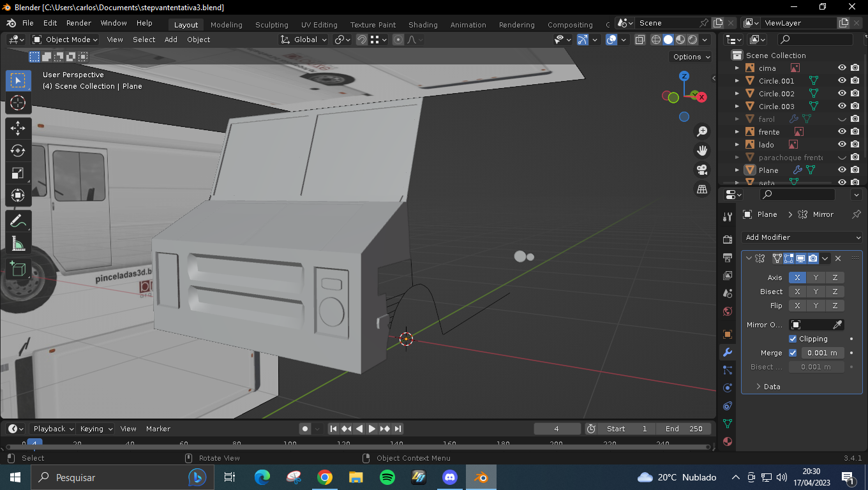868x490 pixels.
Task: Open the Modifier properties wrench tab
Action: [727, 352]
